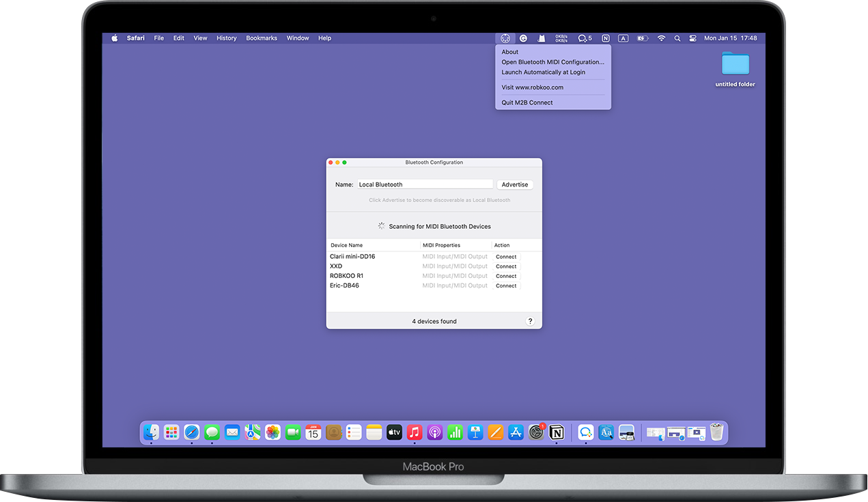
Task: Connect to Clarii mini-DD16 device
Action: point(506,257)
